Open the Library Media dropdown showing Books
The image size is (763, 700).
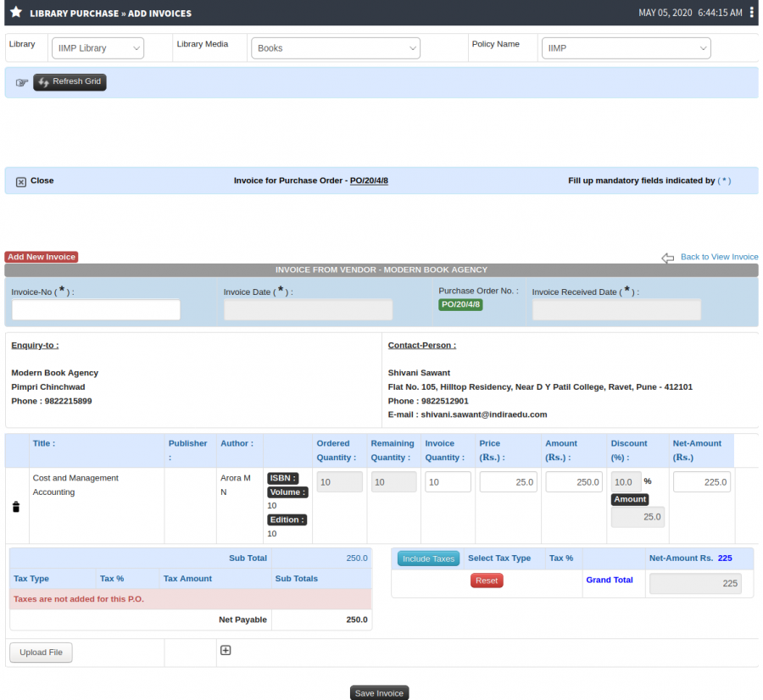pyautogui.click(x=335, y=48)
